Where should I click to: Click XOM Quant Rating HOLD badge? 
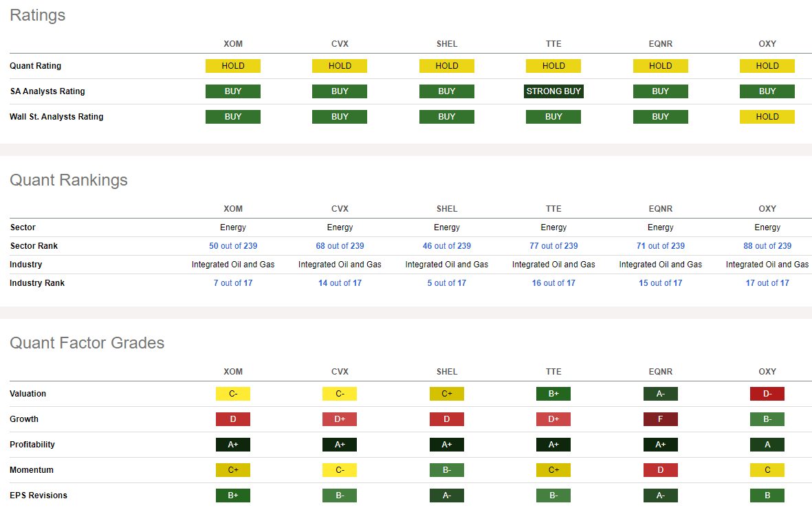point(233,66)
